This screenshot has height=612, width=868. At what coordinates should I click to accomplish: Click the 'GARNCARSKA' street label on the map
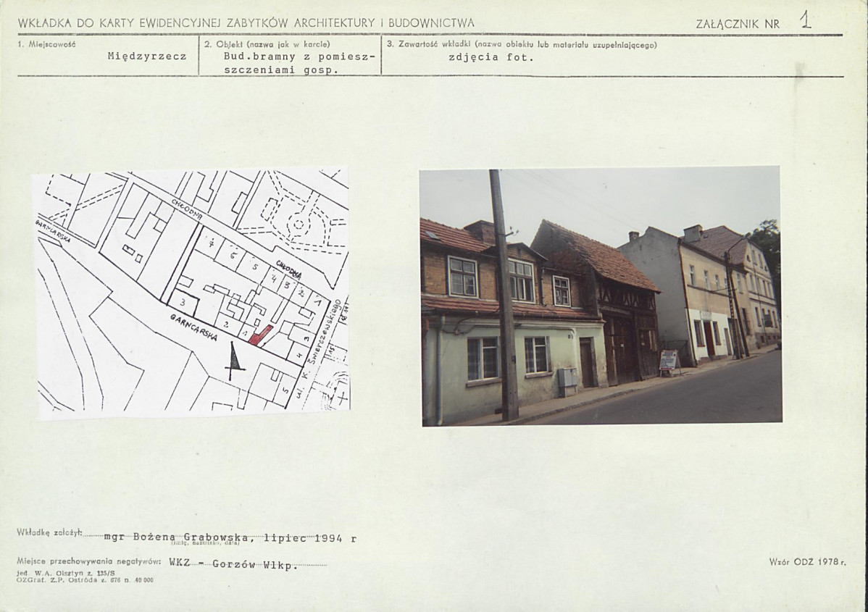click(195, 330)
